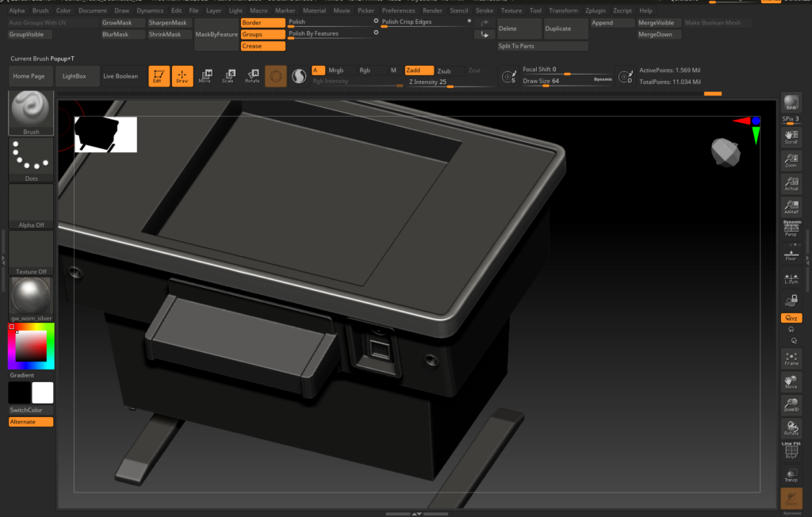Open the gw_worn_silver material selector
Viewport: 812px width, 517px height.
[31, 300]
